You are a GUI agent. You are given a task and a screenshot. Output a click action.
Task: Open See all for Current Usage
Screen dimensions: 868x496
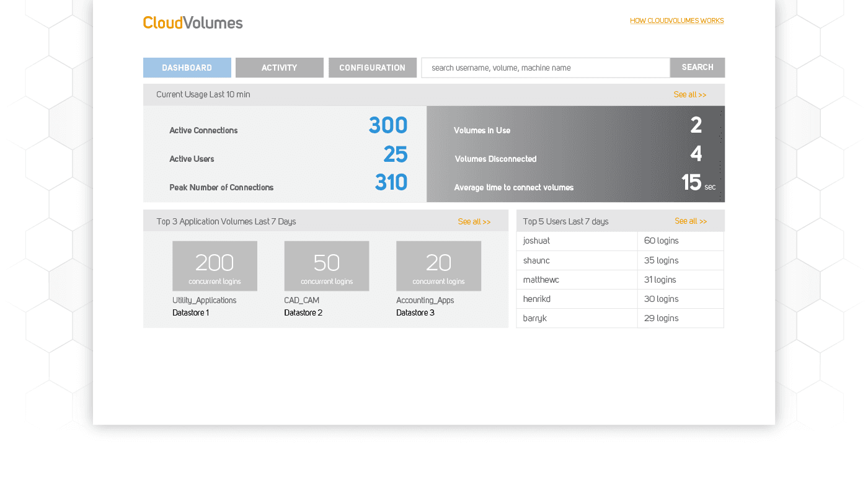coord(689,94)
